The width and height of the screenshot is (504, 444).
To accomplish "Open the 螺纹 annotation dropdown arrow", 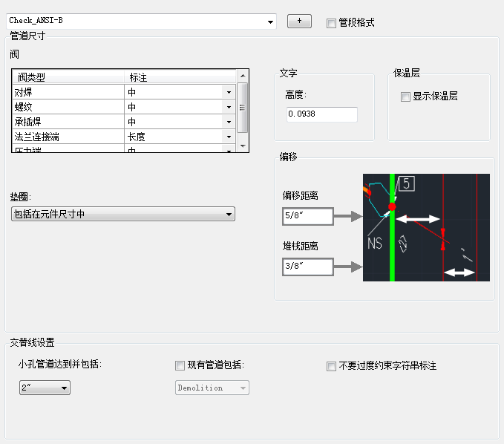I will [229, 107].
